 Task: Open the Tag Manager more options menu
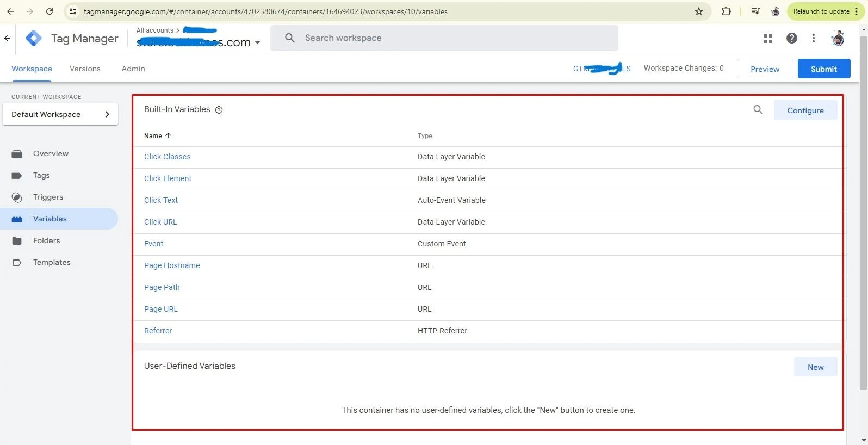(814, 38)
